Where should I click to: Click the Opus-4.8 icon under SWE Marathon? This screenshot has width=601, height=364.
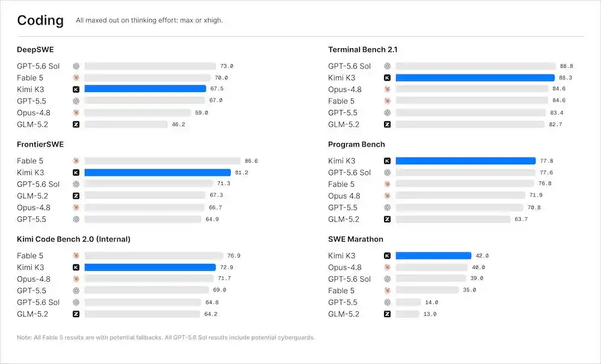click(x=387, y=267)
